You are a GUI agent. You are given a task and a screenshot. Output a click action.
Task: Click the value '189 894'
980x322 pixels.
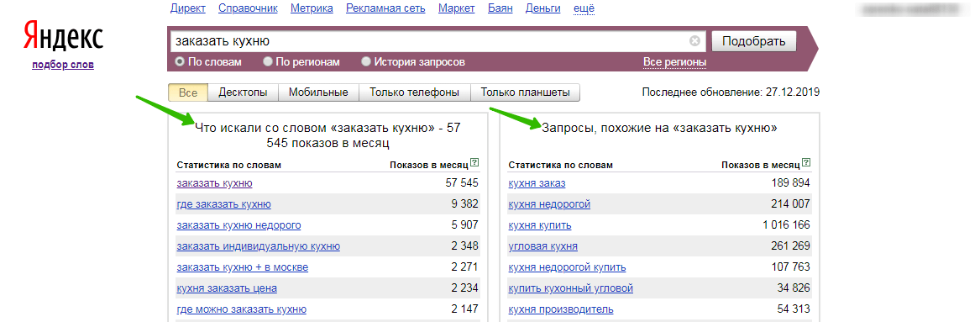click(791, 183)
